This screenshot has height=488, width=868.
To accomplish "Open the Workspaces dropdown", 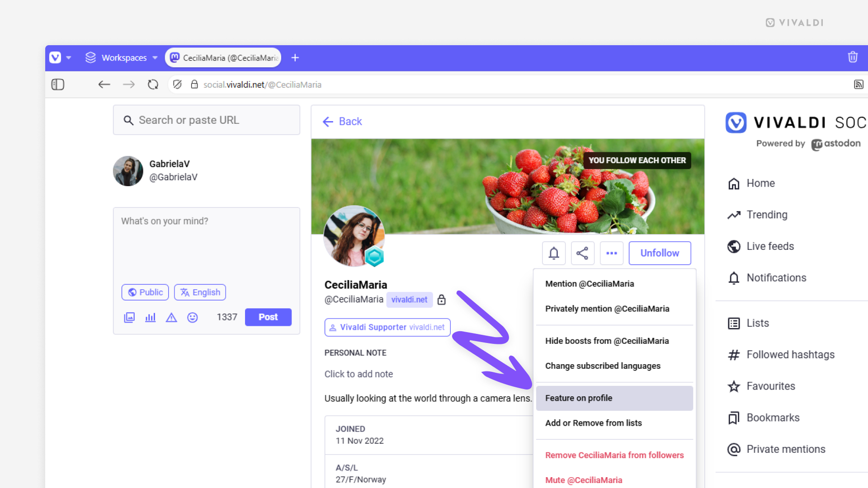I will (x=122, y=58).
